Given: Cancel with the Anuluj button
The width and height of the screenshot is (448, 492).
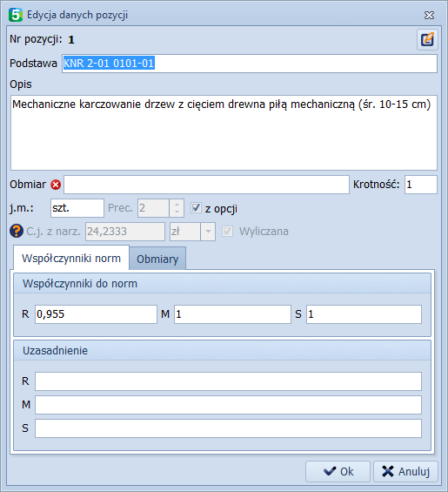Looking at the screenshot, I should tap(405, 471).
